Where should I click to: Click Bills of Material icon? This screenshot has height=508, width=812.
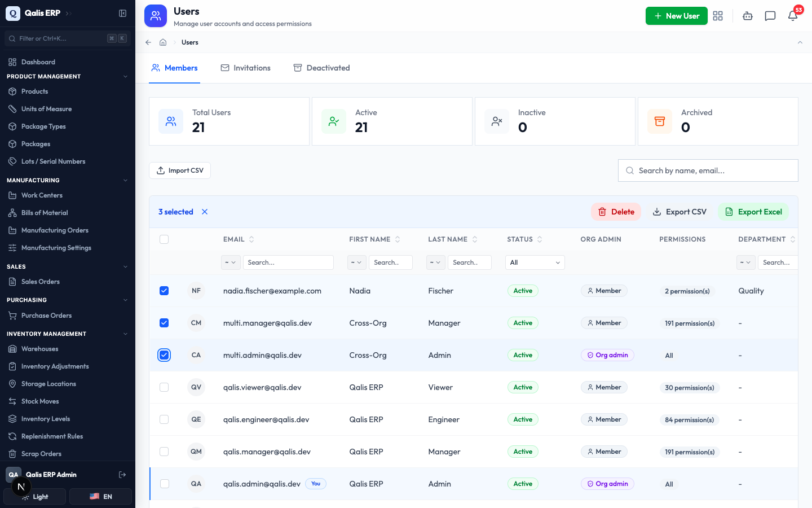(12, 213)
